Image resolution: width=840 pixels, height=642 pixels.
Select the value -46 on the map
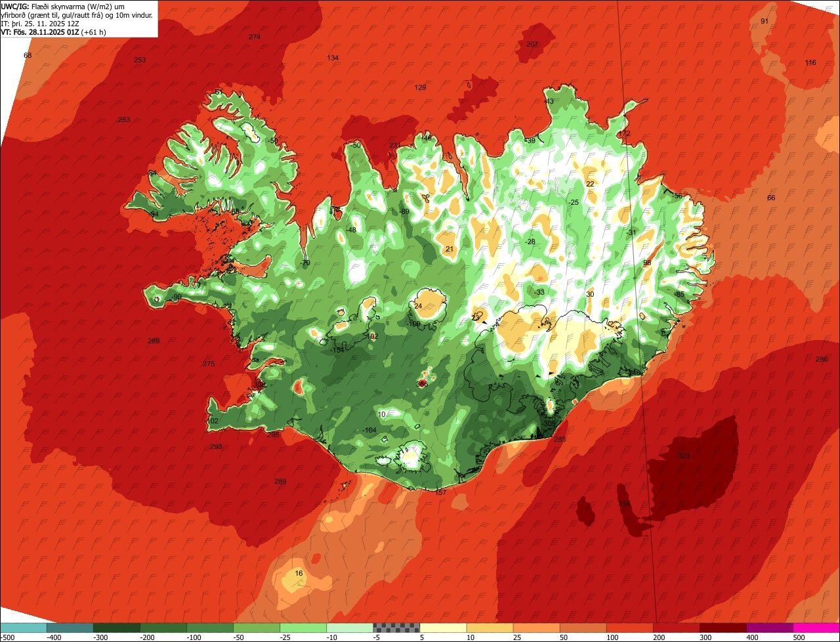point(427,138)
